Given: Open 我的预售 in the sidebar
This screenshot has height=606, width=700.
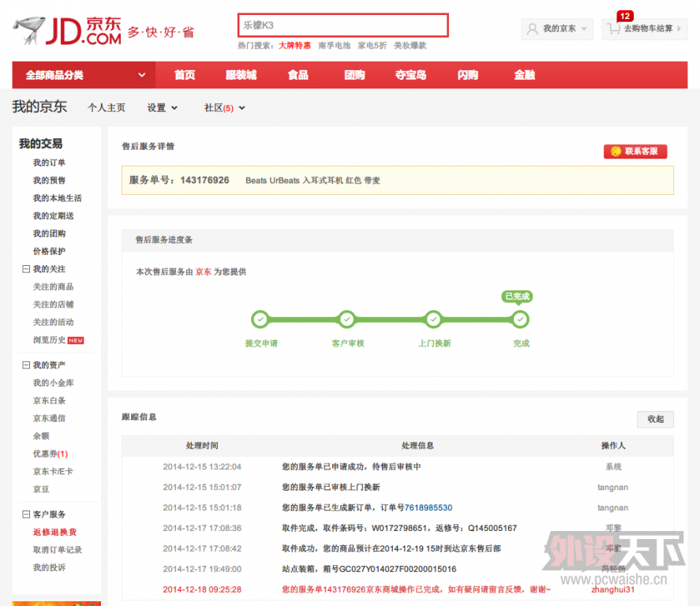Looking at the screenshot, I should coord(49,180).
